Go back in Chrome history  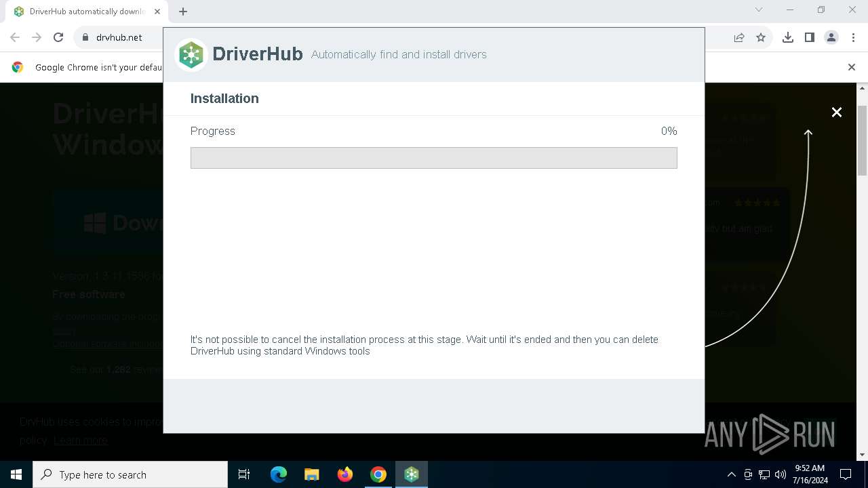pyautogui.click(x=15, y=37)
